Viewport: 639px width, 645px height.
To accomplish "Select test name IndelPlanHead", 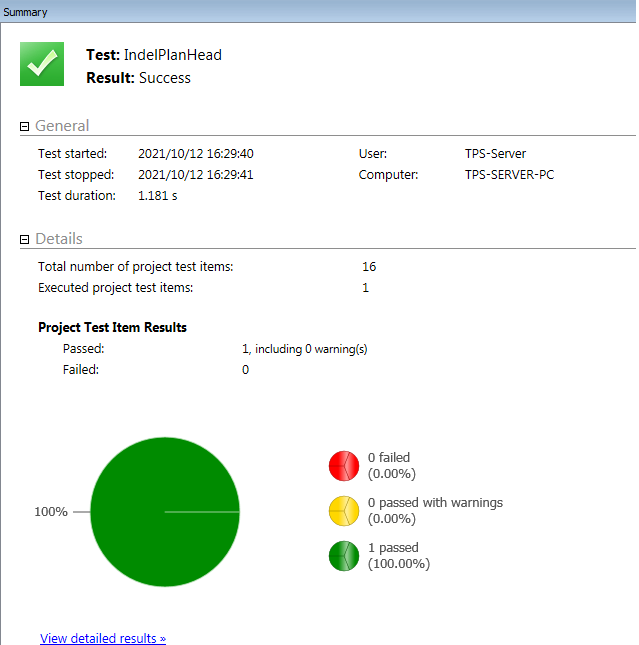I will [173, 55].
